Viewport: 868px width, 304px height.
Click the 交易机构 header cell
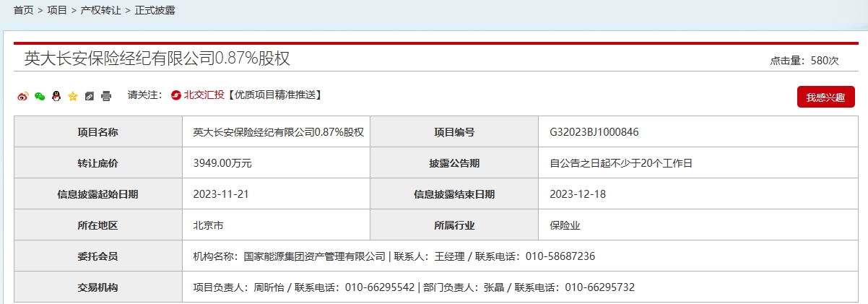(x=98, y=287)
